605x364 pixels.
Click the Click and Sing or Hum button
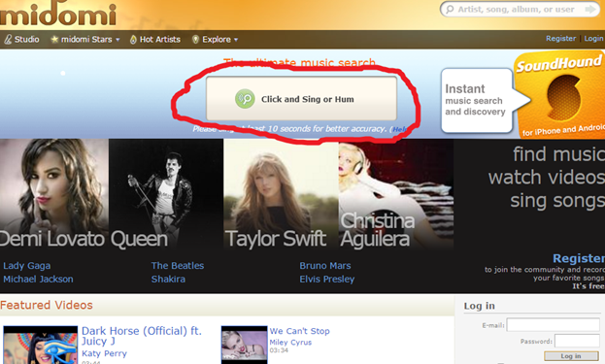pyautogui.click(x=301, y=99)
